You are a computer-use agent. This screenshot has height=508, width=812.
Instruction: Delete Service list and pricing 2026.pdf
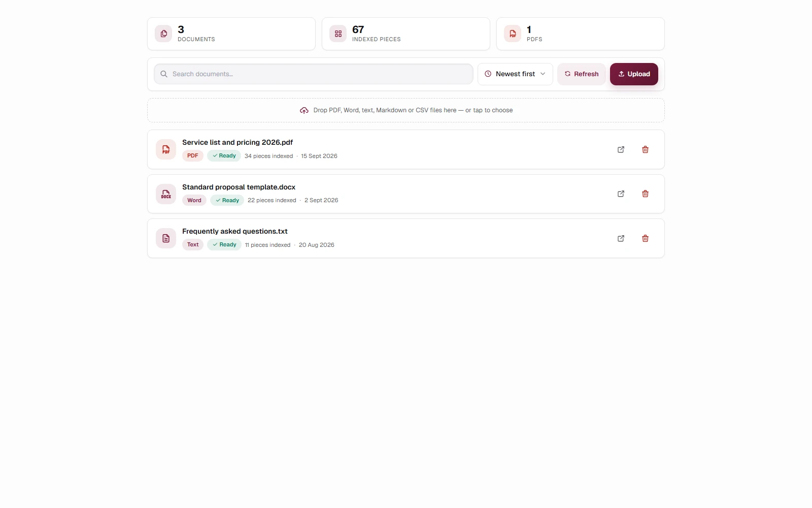[x=645, y=149]
